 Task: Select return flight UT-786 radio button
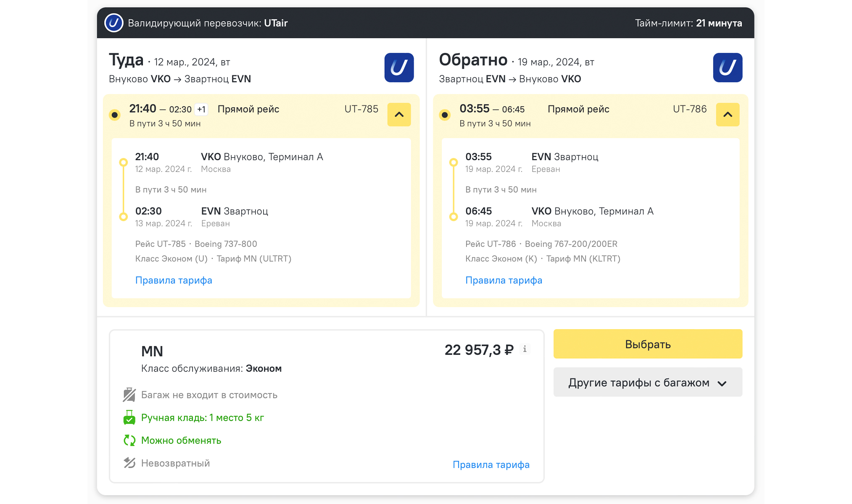pos(445,115)
